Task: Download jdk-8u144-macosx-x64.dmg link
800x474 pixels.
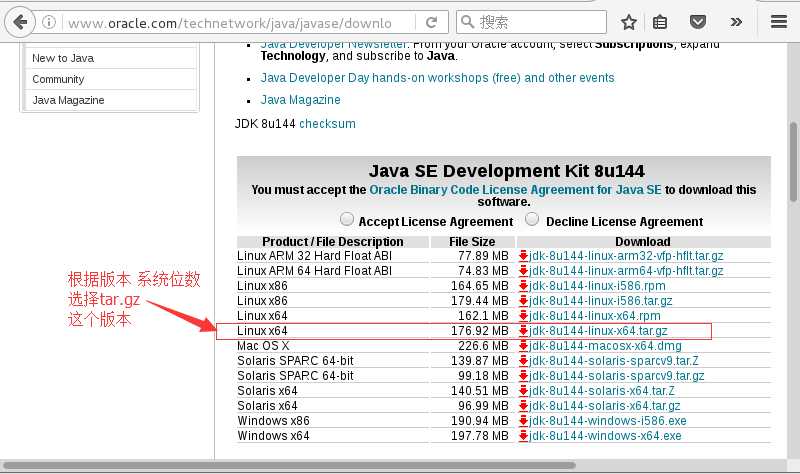Action: tap(605, 345)
